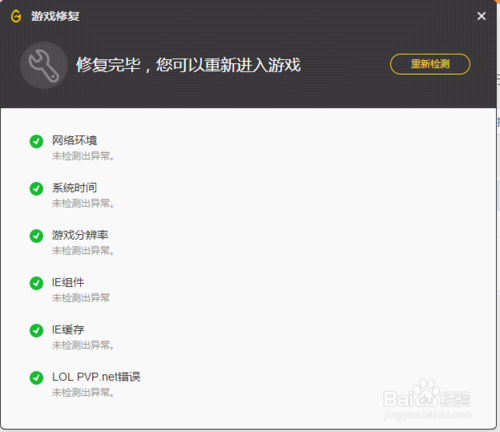Click green check beside 系统时间

pos(36,189)
